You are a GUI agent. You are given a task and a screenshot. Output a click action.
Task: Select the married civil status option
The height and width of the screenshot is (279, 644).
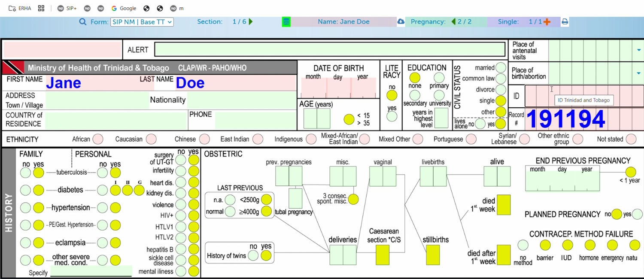[501, 68]
